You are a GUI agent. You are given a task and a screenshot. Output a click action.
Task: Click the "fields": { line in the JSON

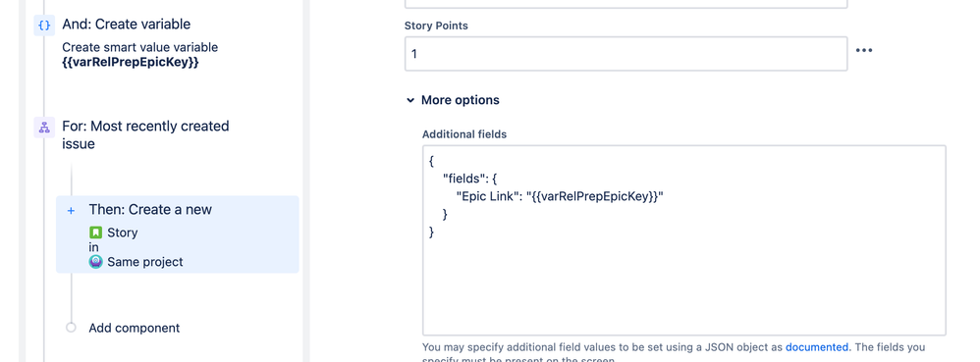(469, 179)
